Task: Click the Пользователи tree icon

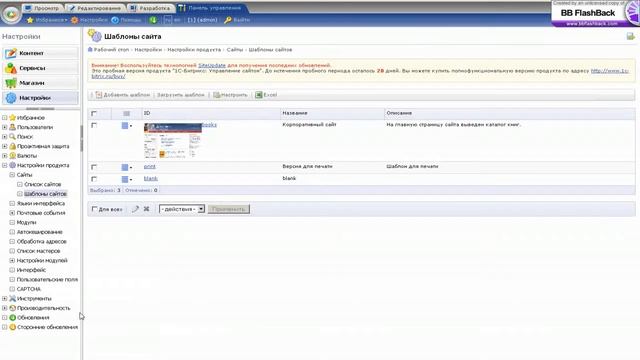Action: coord(13,127)
